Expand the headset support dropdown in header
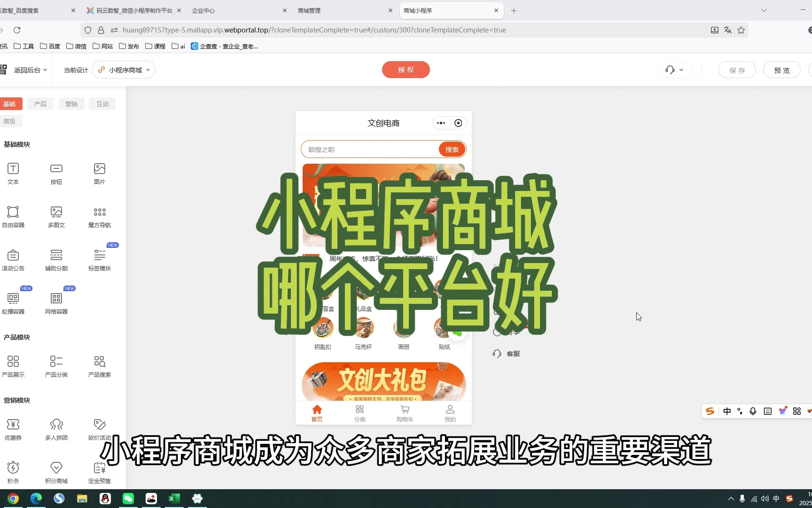 point(674,70)
